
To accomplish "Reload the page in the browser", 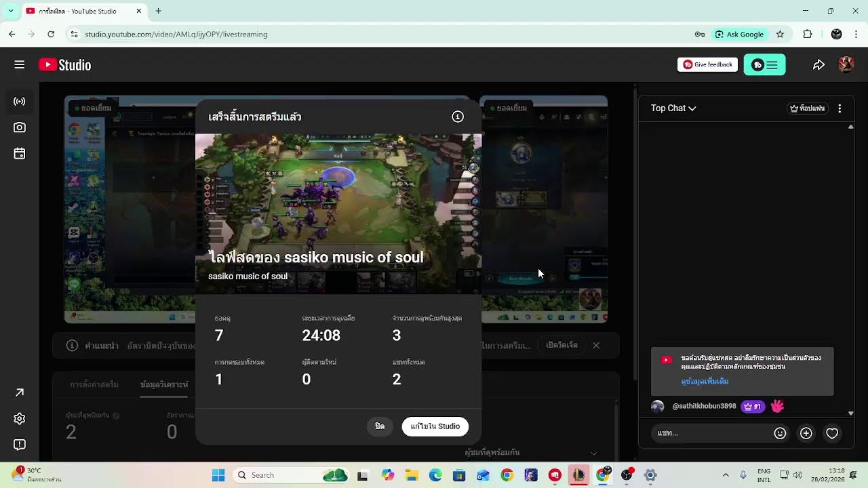I will 51,34.
